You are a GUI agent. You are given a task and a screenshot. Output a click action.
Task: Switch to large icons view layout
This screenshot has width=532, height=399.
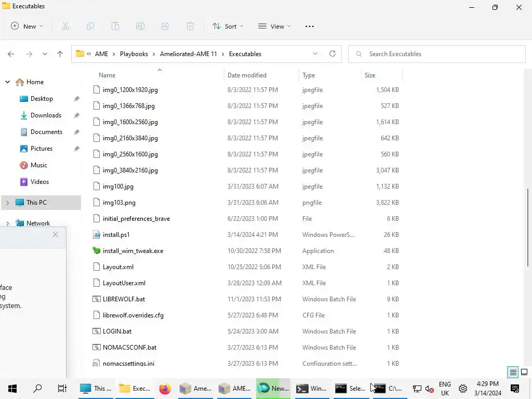pos(524,372)
